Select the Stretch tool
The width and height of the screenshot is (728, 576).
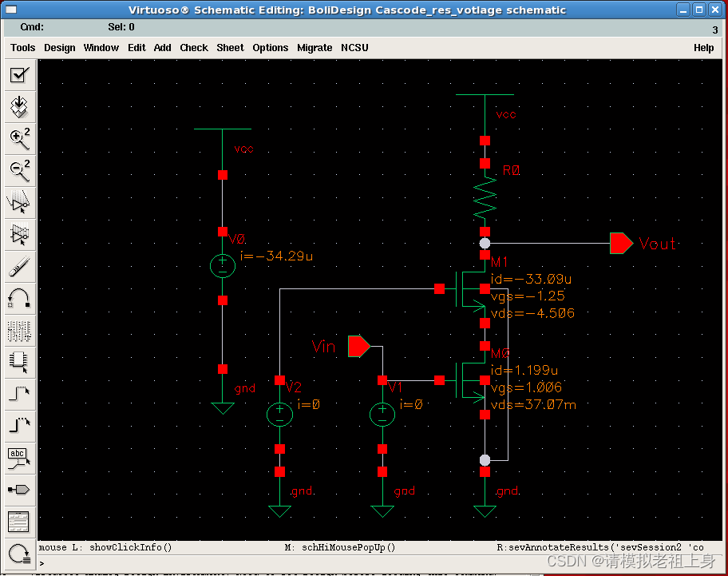pos(20,202)
